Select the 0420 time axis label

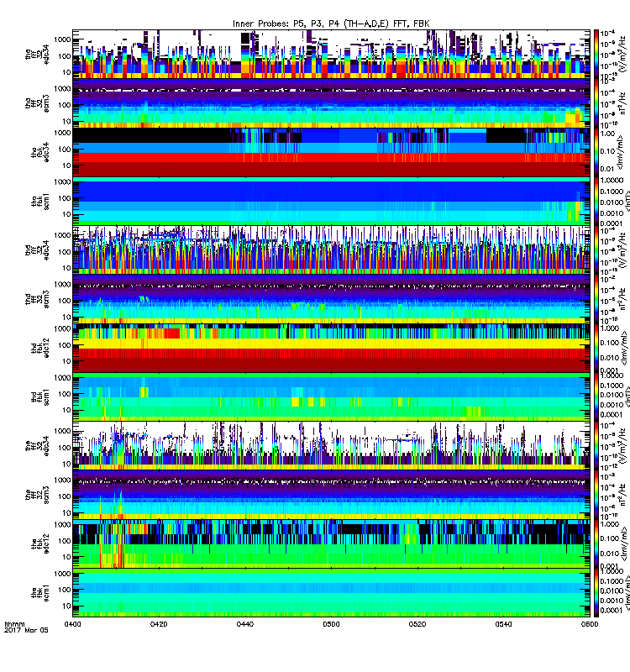[x=159, y=624]
